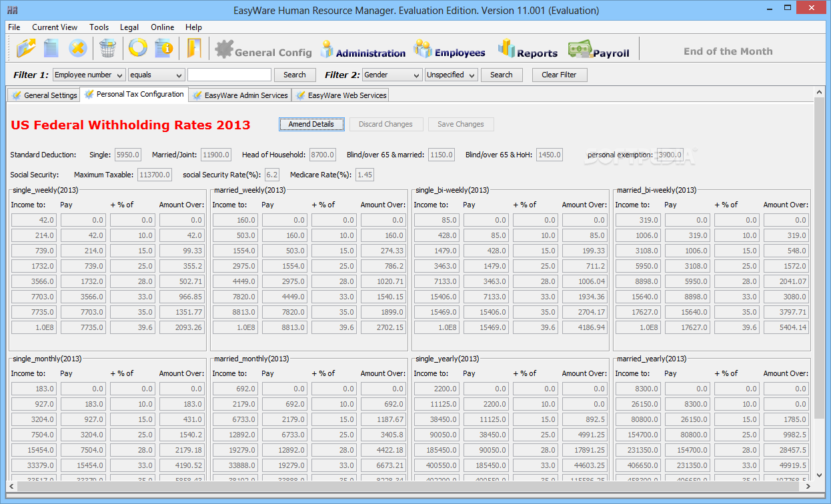The height and width of the screenshot is (504, 831).
Task: Expand the Unspecified value dropdown
Action: (452, 75)
